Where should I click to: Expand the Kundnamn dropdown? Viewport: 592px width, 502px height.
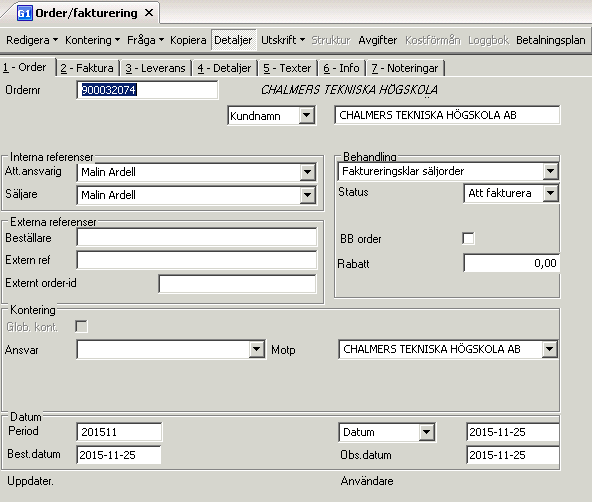click(307, 115)
